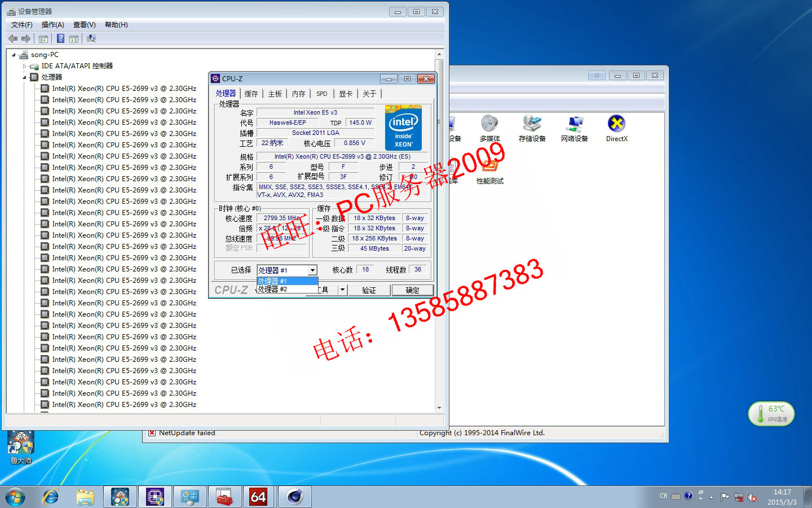Expand the IDE ATA/ATAPI 控制器 node
Viewport: 812px width, 508px height.
click(x=24, y=66)
